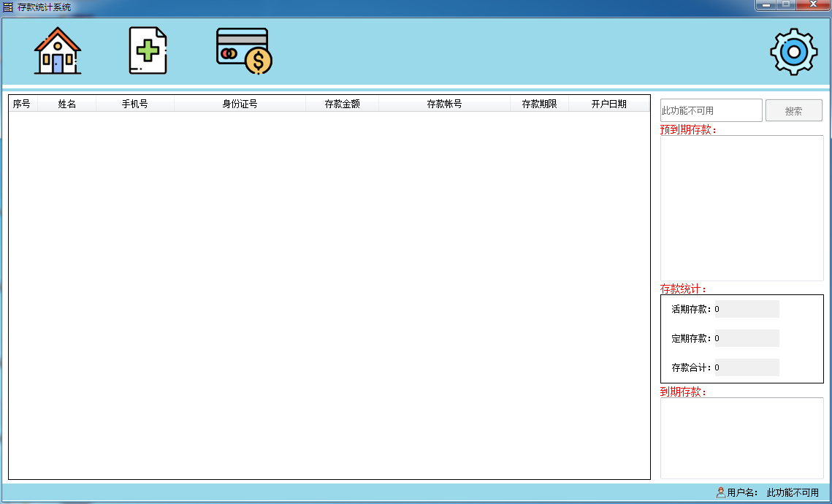832x504 pixels.
Task: Click status bar text 此功能不可用
Action: [x=793, y=492]
